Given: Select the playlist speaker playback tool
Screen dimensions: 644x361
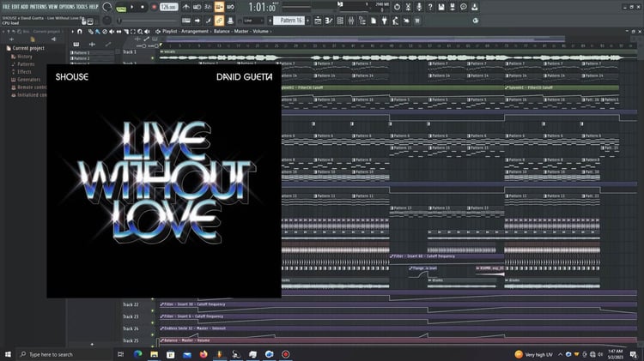Looking at the screenshot, I should [147, 32].
